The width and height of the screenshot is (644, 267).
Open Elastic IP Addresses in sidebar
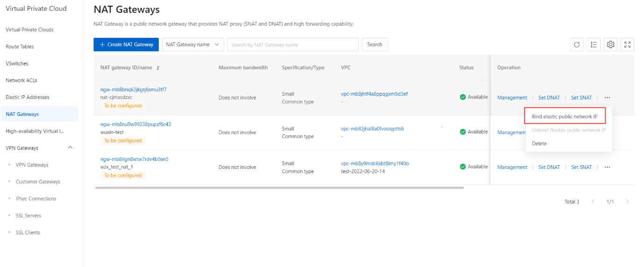point(28,97)
